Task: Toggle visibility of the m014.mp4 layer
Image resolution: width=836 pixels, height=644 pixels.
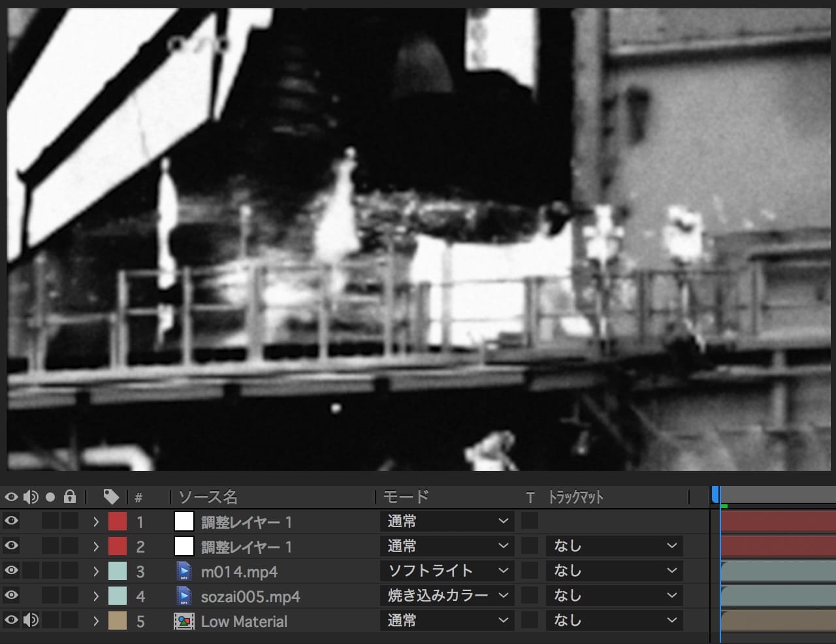Action: 11,571
